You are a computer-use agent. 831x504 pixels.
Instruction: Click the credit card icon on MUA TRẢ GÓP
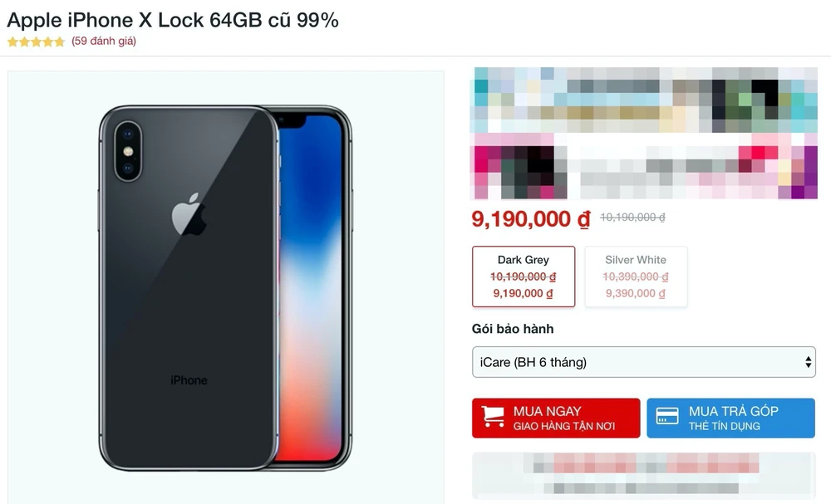[x=667, y=418]
